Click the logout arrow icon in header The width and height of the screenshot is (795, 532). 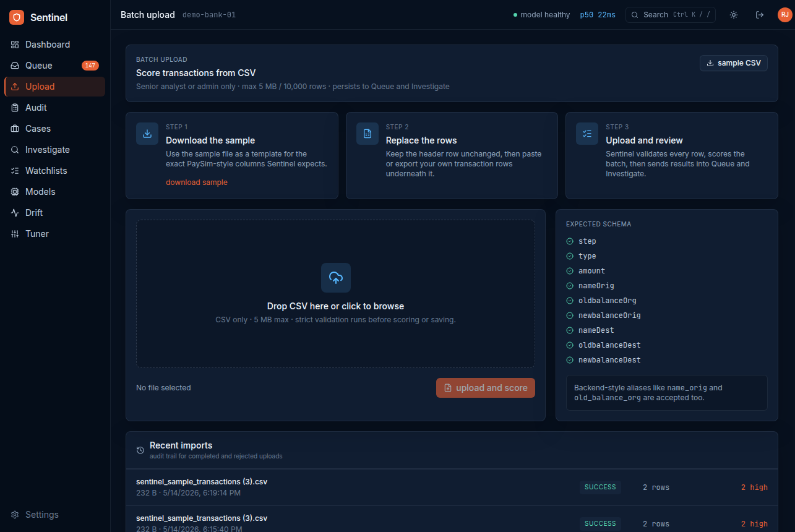coord(760,15)
